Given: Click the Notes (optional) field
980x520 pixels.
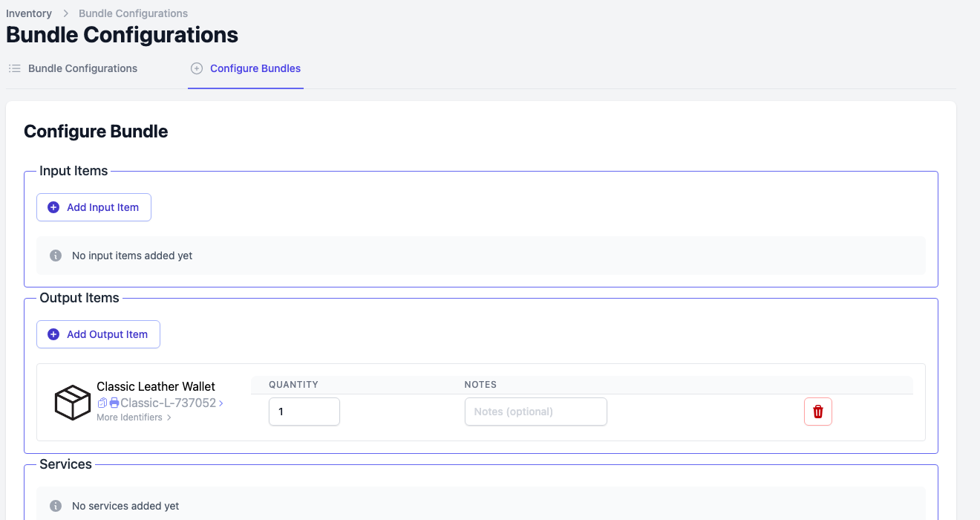Looking at the screenshot, I should [536, 412].
